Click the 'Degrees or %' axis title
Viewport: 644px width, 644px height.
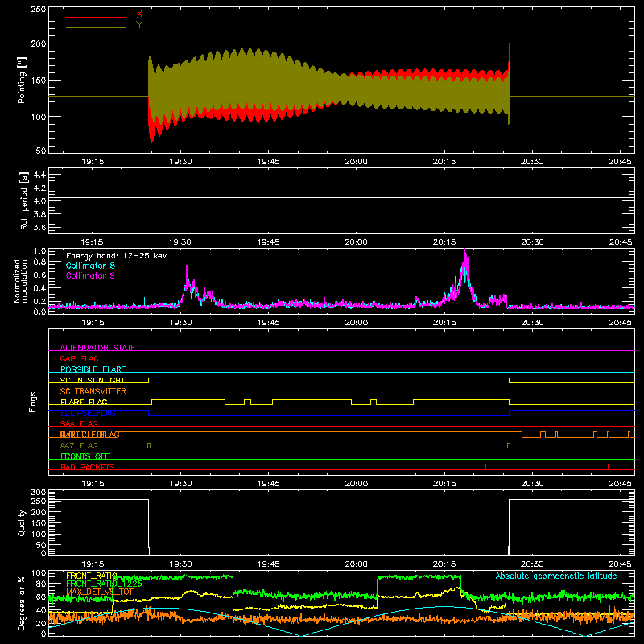(22, 603)
